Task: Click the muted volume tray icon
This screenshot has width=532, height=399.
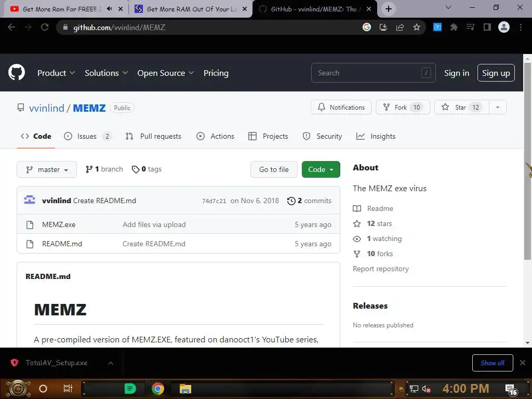Action: [426, 389]
